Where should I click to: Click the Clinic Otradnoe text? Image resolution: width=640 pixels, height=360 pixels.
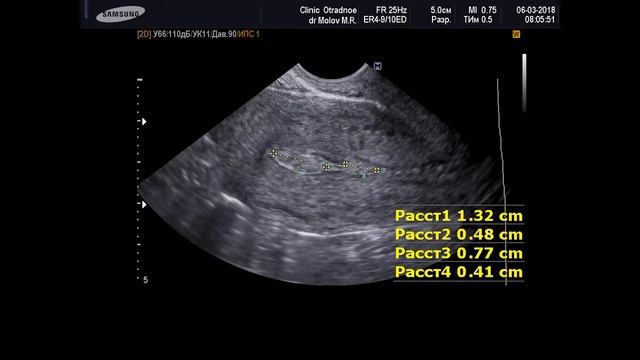[x=328, y=10]
